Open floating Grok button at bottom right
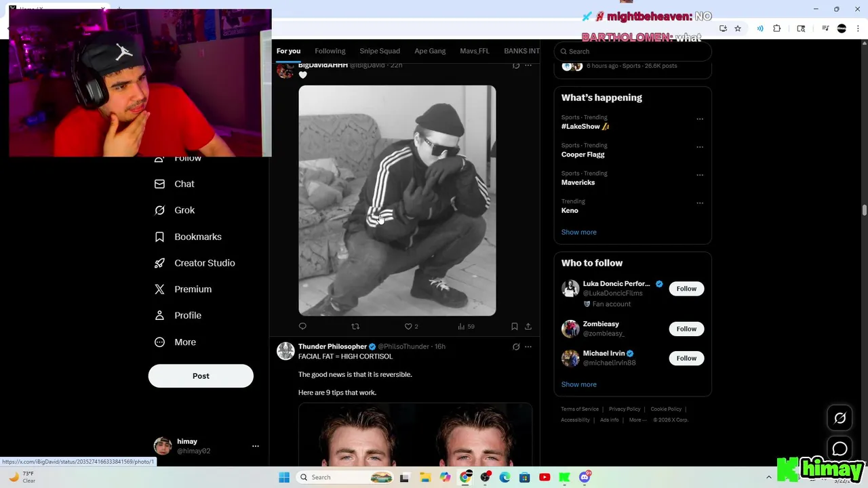The width and height of the screenshot is (868, 488). 840,418
